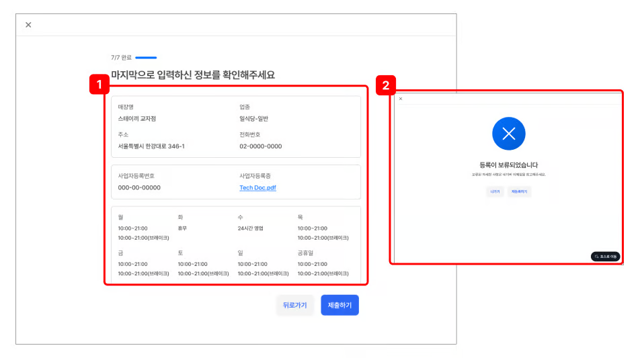644x358 pixels.
Task: Click the 24시간 영업 entry under 수
Action: (251, 228)
